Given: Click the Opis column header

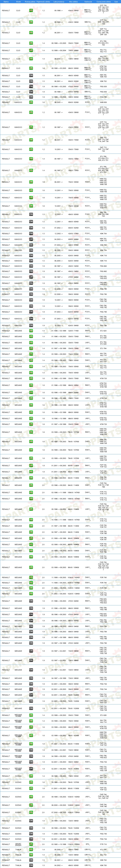Looking at the screenshot, I should (116, 2).
